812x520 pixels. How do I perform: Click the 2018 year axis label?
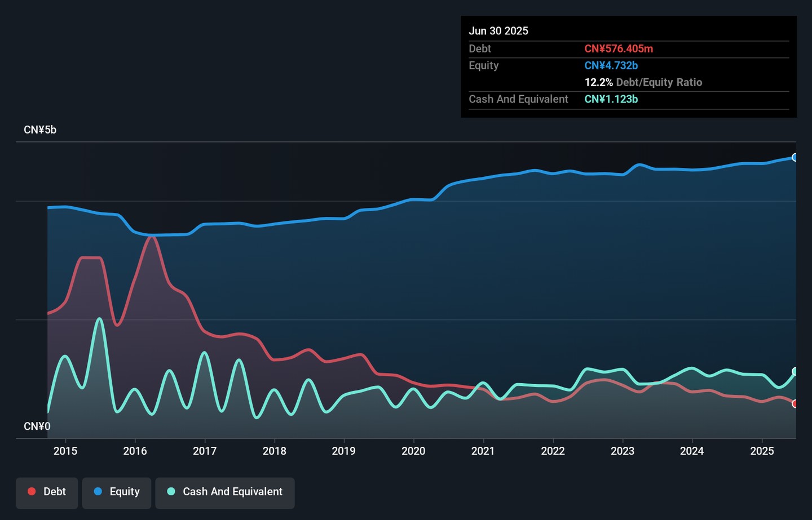point(274,451)
